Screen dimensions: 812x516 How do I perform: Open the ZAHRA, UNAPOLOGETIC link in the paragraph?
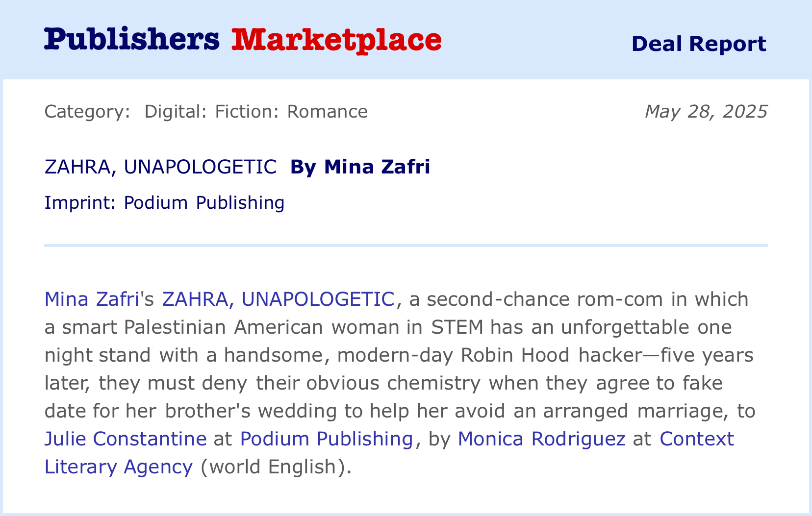click(278, 299)
